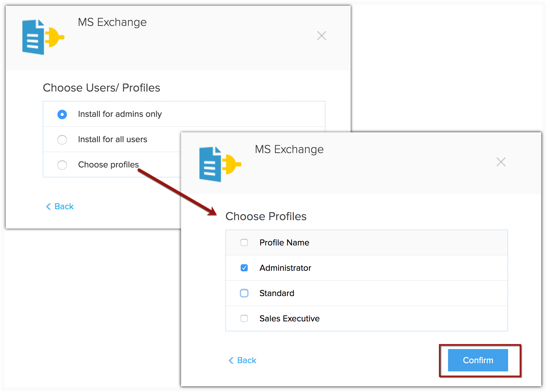547x392 pixels.
Task: Uncheck the Administrator profile checkbox
Action: tap(244, 268)
